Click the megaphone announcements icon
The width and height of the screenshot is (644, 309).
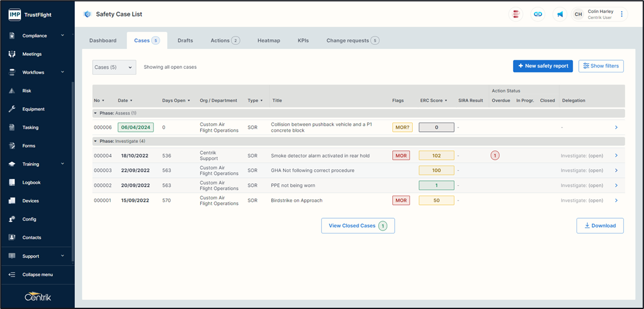coord(560,14)
